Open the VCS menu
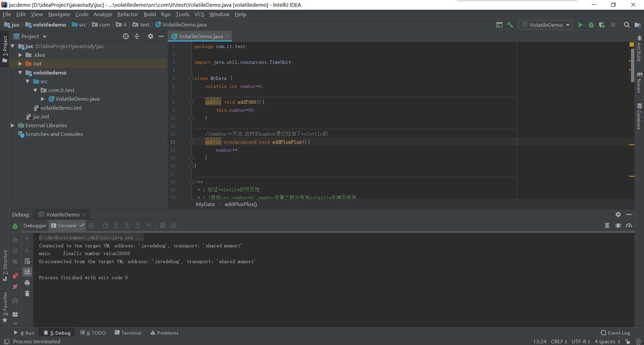 pos(199,14)
